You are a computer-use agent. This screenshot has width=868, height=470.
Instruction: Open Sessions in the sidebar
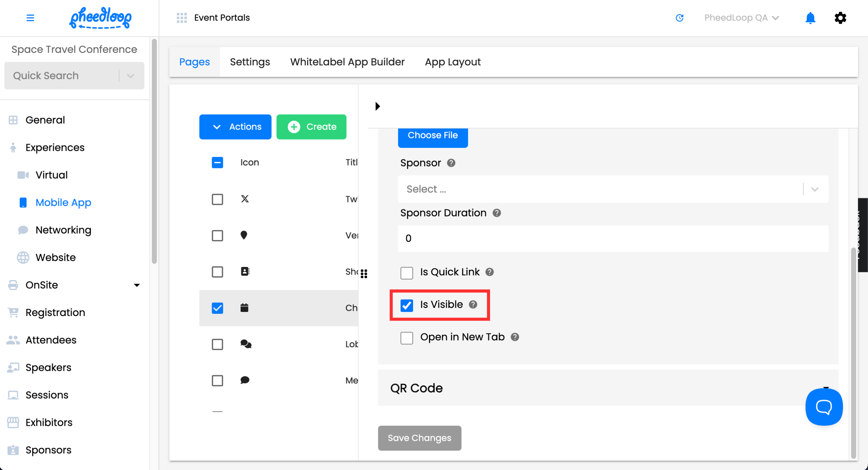click(x=47, y=395)
